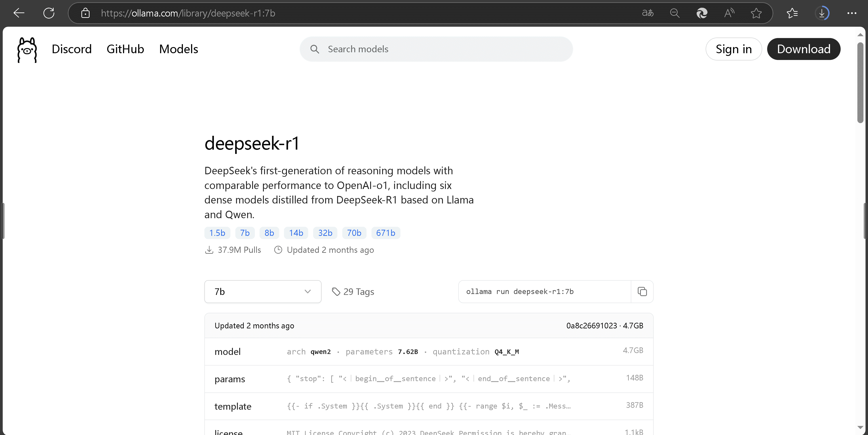Click the tag icon beside 29 Tags
Viewport: 868px width, 435px height.
(336, 291)
